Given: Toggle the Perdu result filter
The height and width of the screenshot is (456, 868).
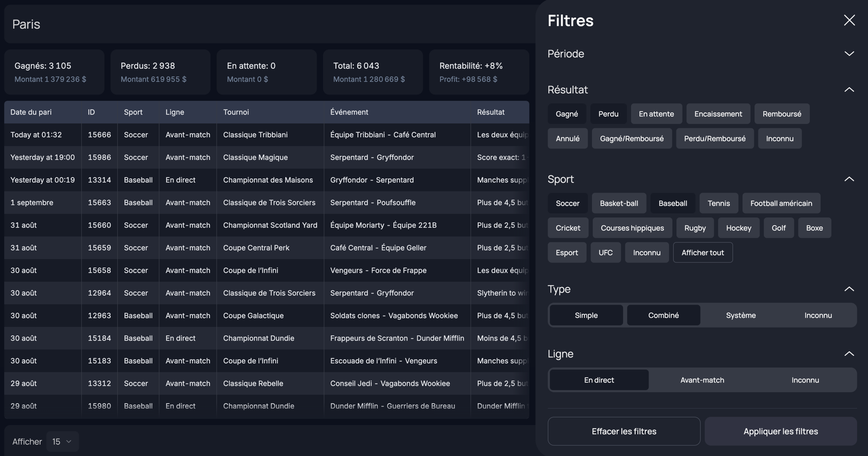Looking at the screenshot, I should point(608,114).
